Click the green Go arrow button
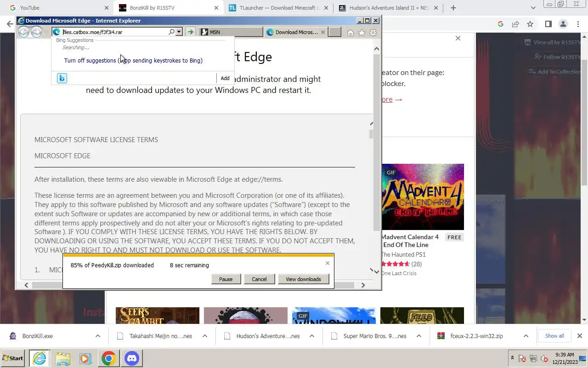 coord(190,32)
